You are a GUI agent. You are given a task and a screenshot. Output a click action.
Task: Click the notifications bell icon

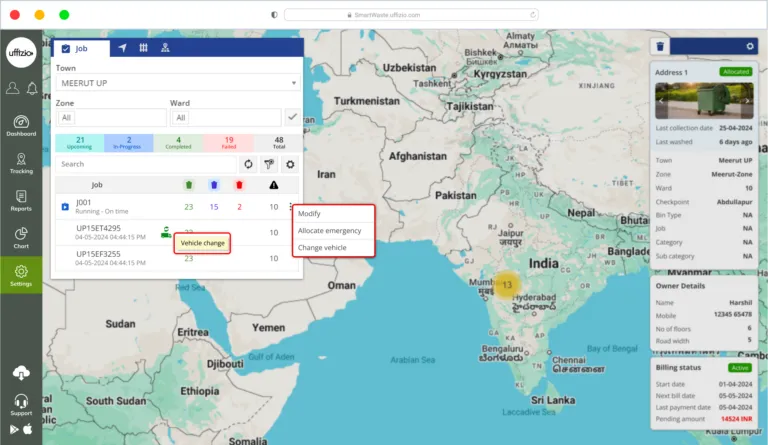(x=31, y=89)
